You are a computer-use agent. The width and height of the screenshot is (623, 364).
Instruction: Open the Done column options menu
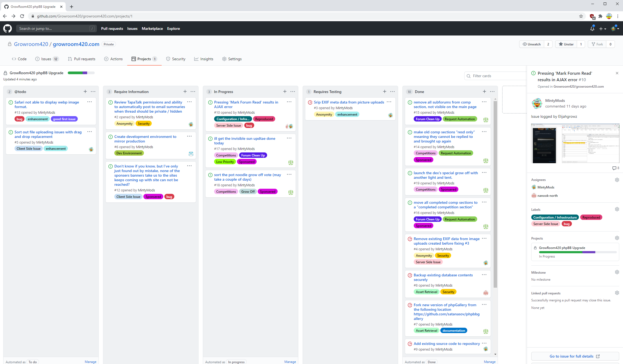pyautogui.click(x=492, y=92)
